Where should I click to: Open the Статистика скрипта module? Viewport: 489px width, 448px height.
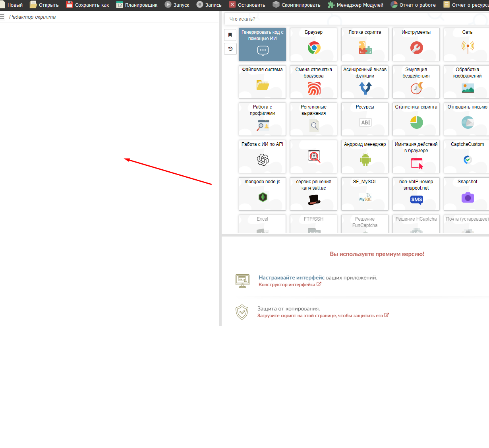(x=416, y=119)
